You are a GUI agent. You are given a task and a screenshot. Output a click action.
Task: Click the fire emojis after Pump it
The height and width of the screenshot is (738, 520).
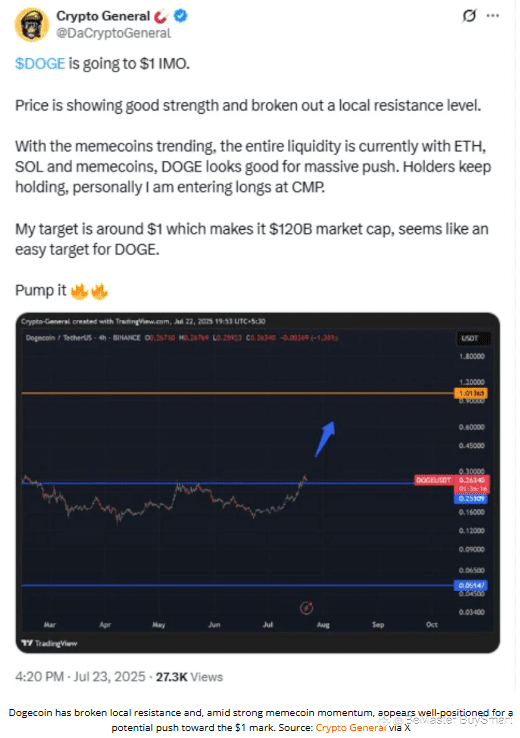pos(89,291)
